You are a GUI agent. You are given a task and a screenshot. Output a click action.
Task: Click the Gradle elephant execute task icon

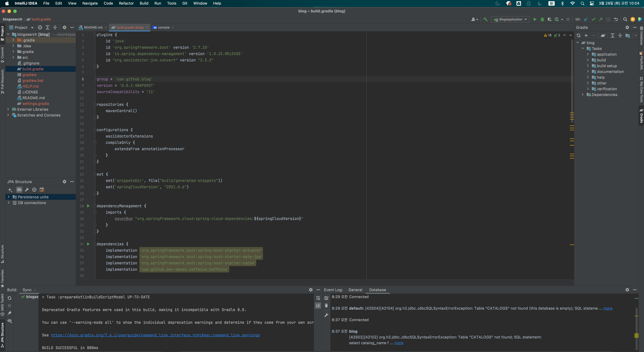(603, 35)
